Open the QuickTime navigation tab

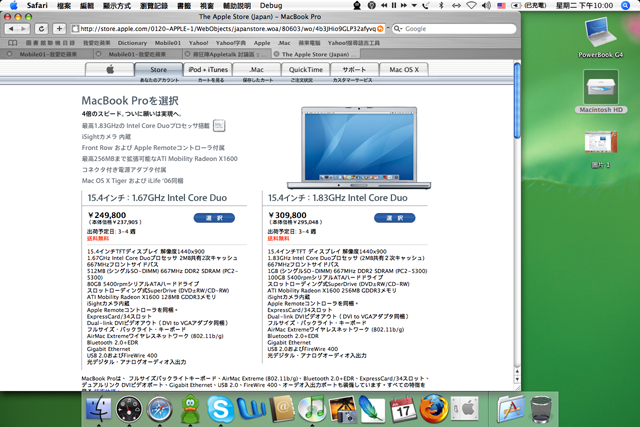tap(306, 69)
